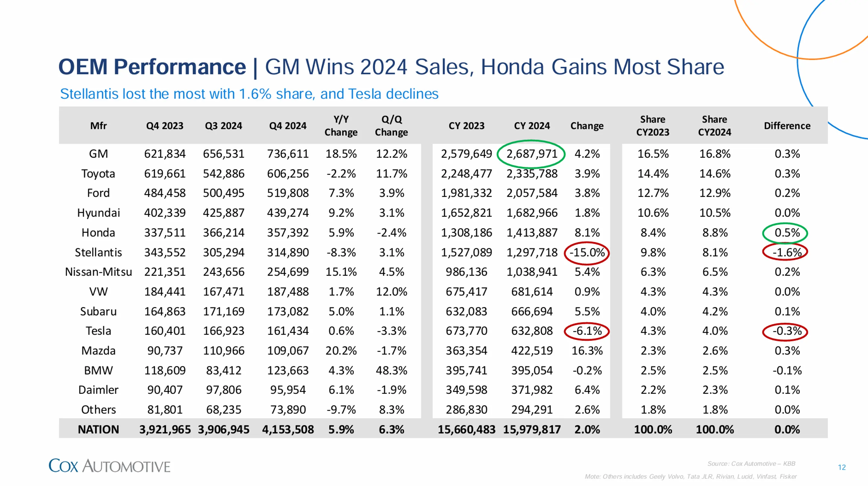
Task: Click the Source: Cox Automotive – KBB footnote
Action: pyautogui.click(x=751, y=463)
